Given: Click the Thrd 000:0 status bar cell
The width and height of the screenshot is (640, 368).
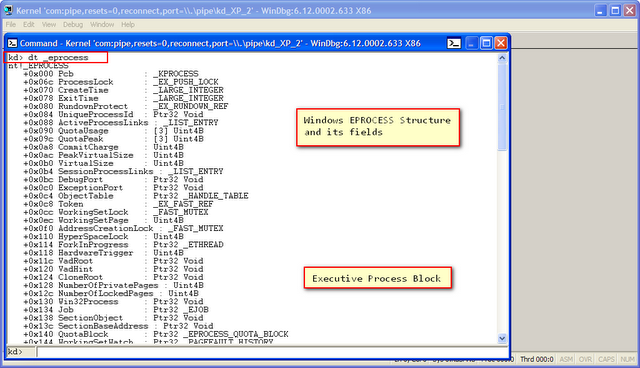Looking at the screenshot, I should tap(536, 359).
